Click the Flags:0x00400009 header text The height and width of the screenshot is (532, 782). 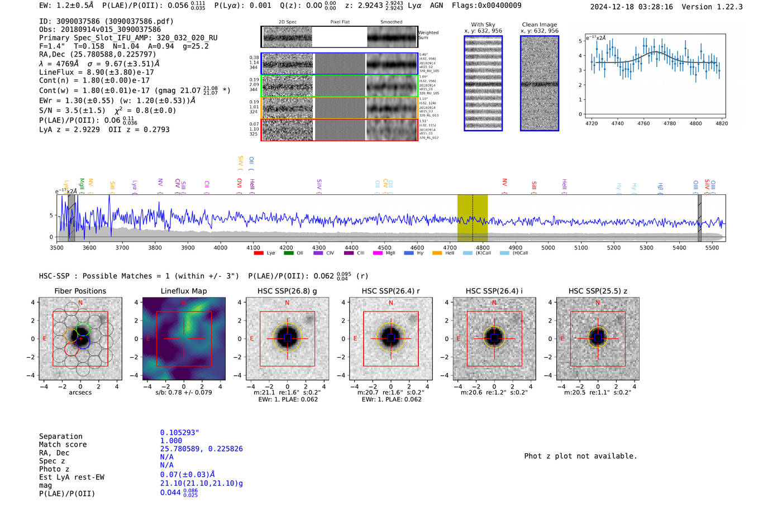(487, 6)
